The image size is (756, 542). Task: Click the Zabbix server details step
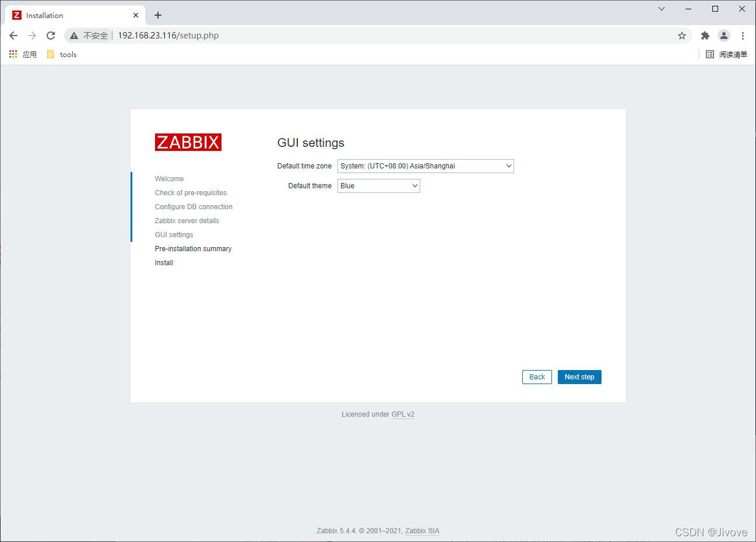click(x=187, y=221)
